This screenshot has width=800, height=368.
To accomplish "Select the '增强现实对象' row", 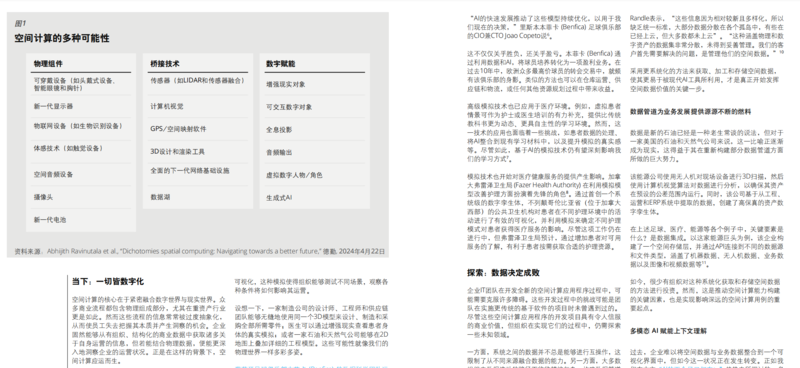I will point(315,84).
